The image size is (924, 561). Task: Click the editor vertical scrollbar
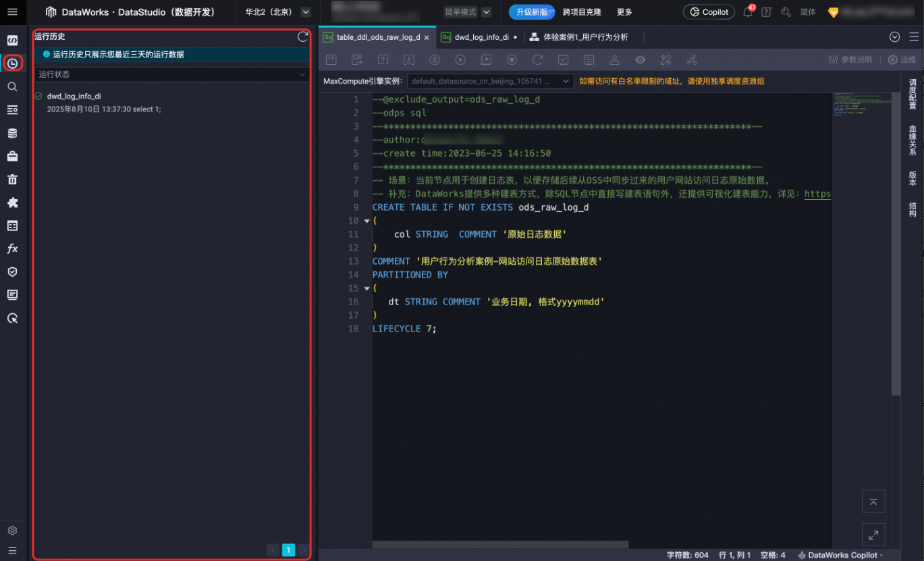point(896,243)
